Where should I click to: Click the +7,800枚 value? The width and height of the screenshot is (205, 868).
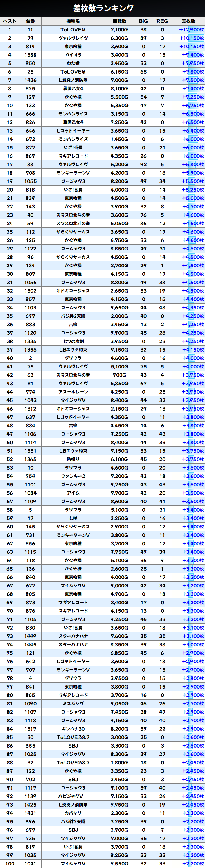(x=193, y=72)
